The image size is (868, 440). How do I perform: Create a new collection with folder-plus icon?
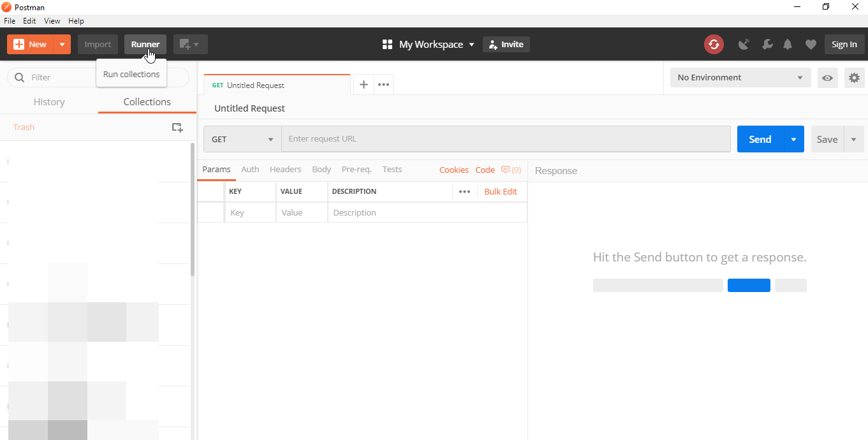177,128
